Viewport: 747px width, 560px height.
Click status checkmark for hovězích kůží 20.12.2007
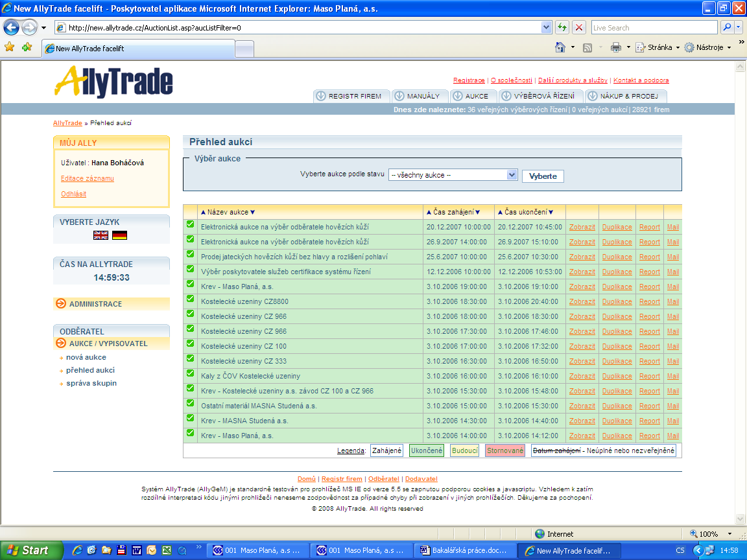coord(190,224)
